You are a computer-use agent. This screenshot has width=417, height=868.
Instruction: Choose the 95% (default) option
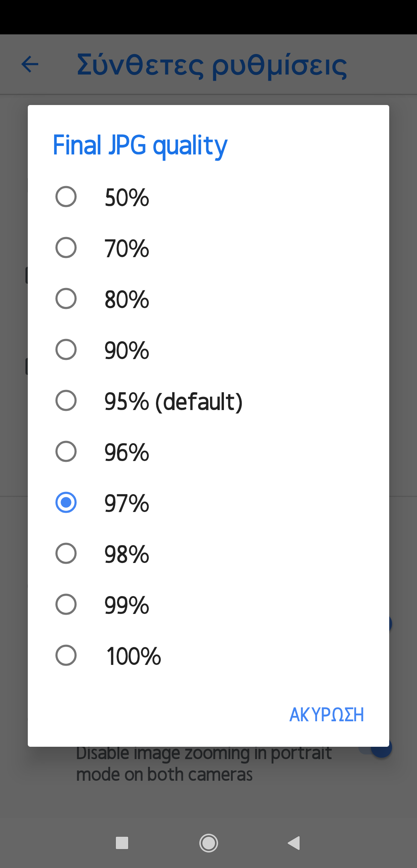[66, 401]
